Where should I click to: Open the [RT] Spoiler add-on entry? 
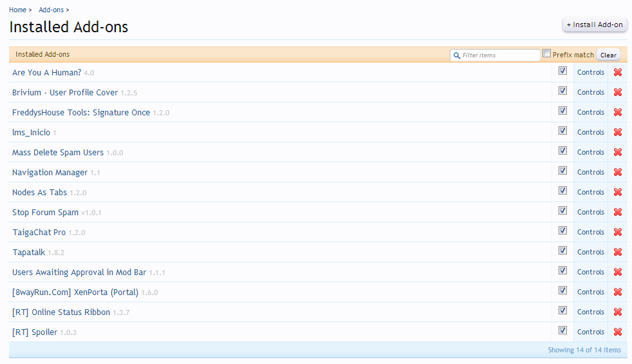[x=35, y=332]
